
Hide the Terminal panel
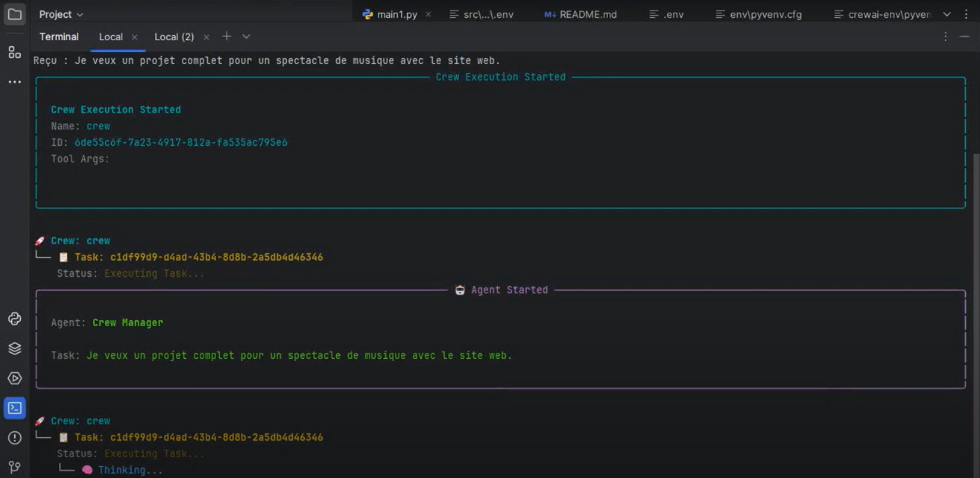[x=964, y=36]
